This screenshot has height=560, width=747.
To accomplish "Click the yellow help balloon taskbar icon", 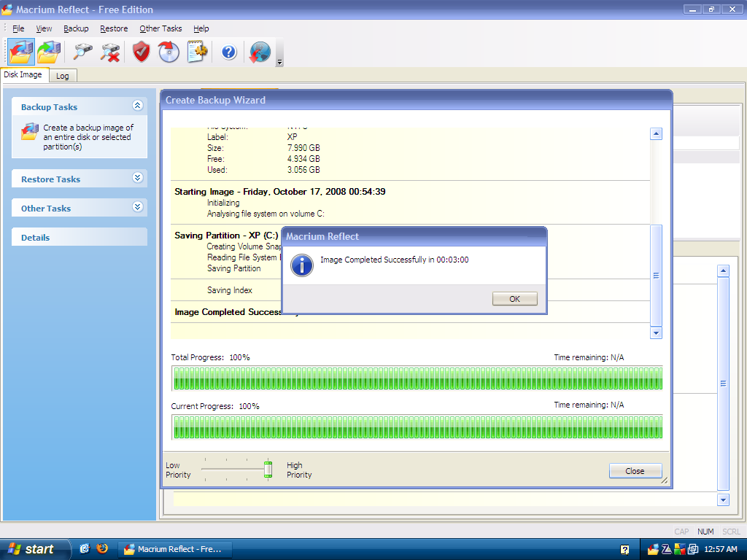I will coord(624,550).
